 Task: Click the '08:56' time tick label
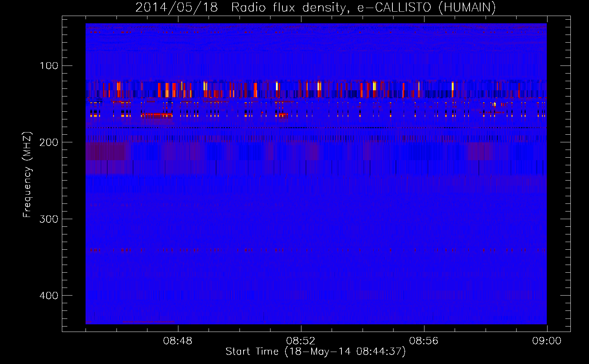click(424, 341)
